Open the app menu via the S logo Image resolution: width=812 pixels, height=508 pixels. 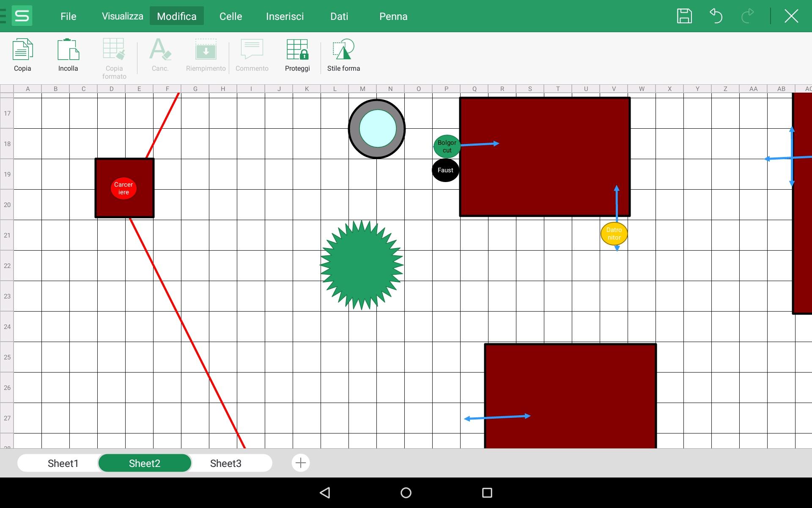(x=22, y=16)
